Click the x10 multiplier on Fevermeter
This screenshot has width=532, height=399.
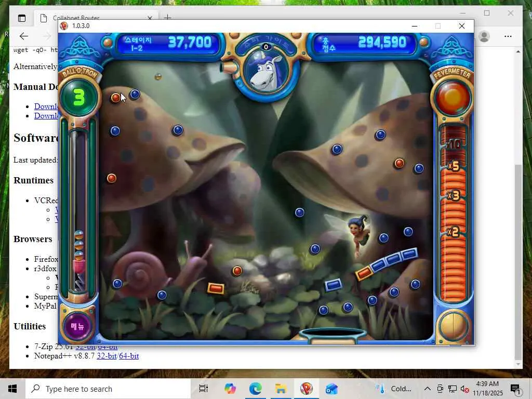[453, 145]
